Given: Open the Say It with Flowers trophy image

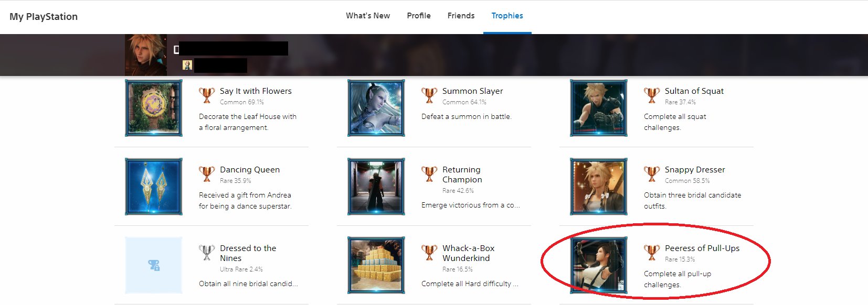Looking at the screenshot, I should (154, 108).
